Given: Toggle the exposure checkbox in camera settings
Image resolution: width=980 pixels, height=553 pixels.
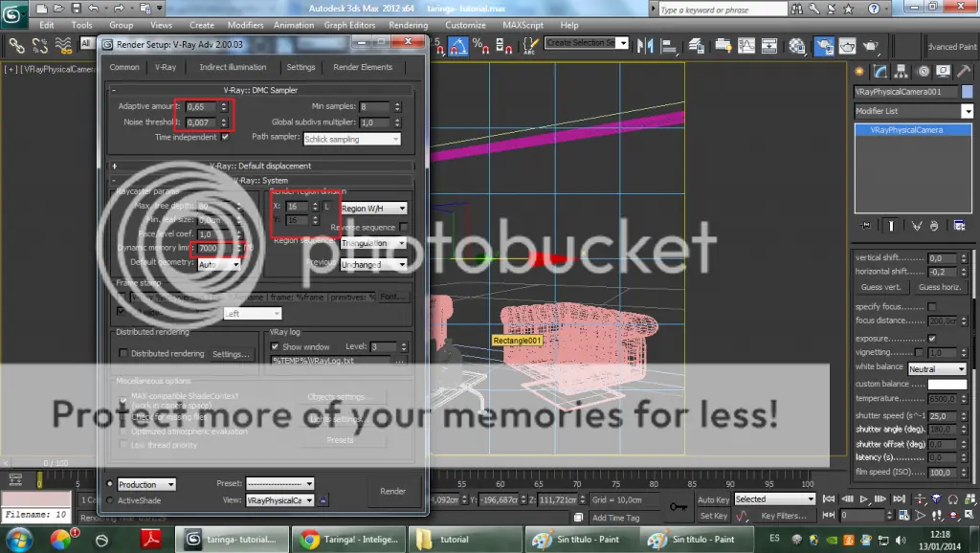Looking at the screenshot, I should click(x=932, y=339).
